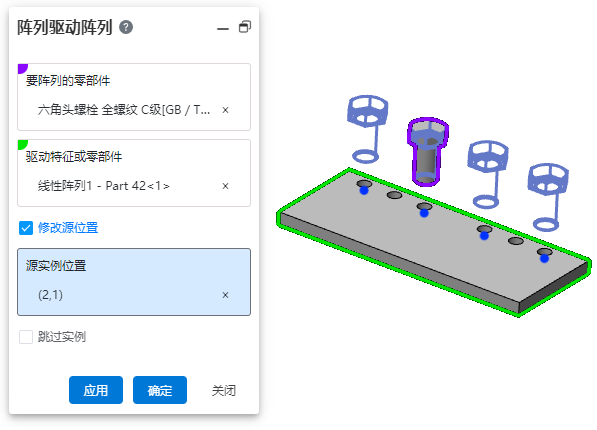Select the leftmost preview bolt wireframe
The width and height of the screenshot is (597, 430).
(367, 129)
